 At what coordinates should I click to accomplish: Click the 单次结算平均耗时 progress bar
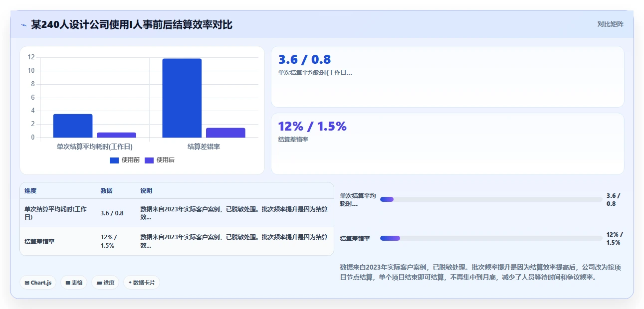tap(491, 199)
